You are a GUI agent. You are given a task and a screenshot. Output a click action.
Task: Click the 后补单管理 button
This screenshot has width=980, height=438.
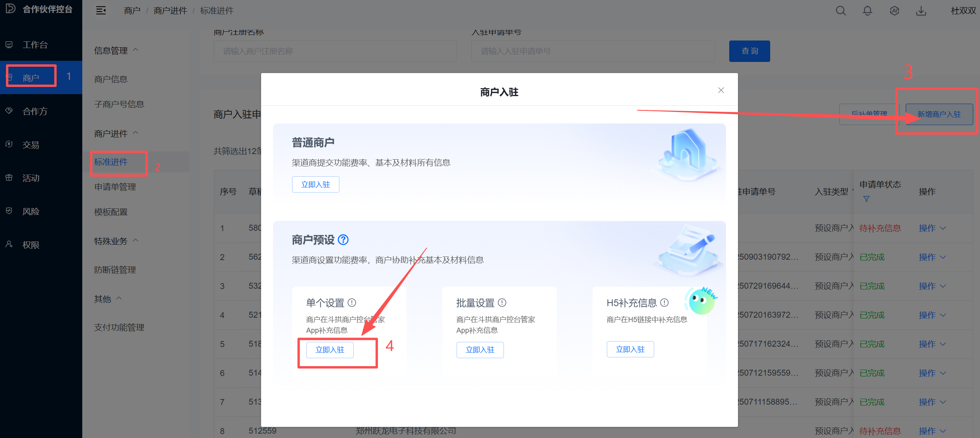tap(869, 114)
